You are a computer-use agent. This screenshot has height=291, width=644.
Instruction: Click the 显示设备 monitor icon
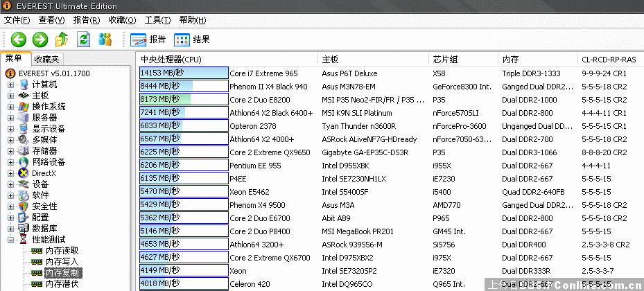[x=24, y=129]
